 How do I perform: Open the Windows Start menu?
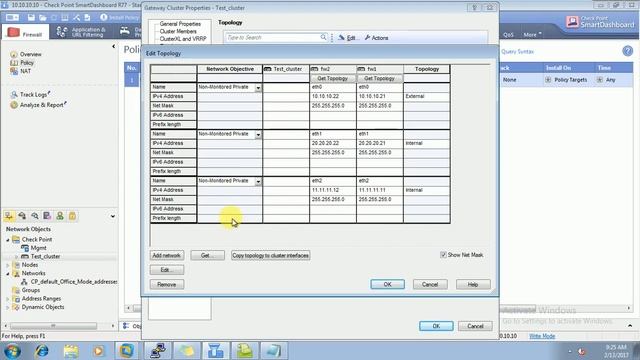click(13, 351)
